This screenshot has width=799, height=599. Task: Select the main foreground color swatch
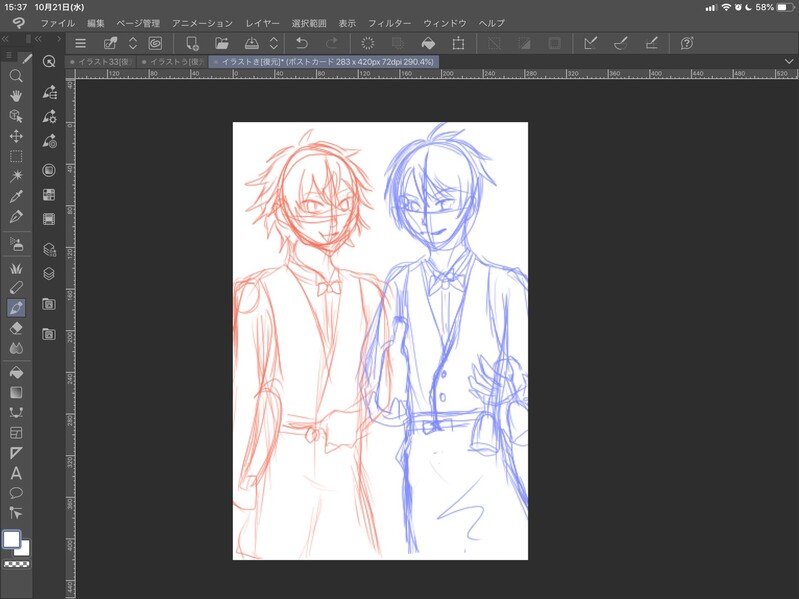[11, 539]
